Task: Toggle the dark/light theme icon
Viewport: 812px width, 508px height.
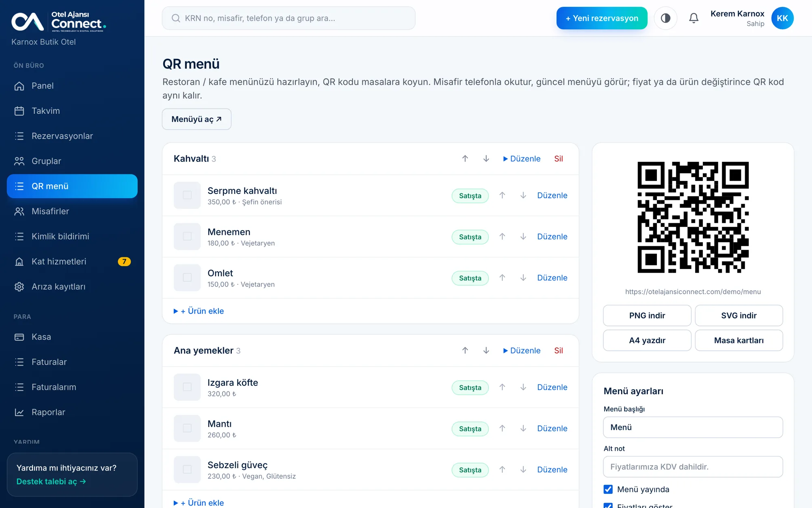Action: pyautogui.click(x=665, y=18)
